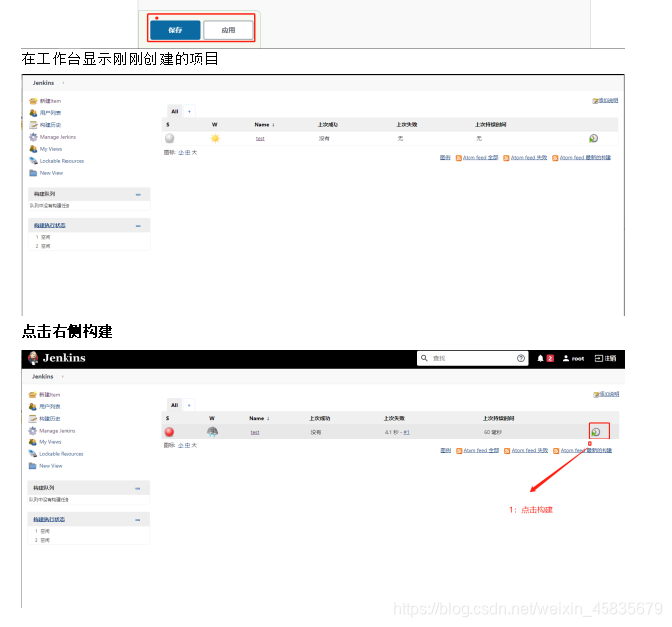Sort by Name column in lower table

click(x=259, y=418)
